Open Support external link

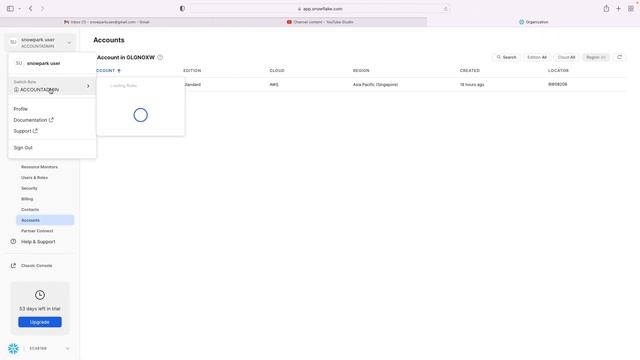25,131
